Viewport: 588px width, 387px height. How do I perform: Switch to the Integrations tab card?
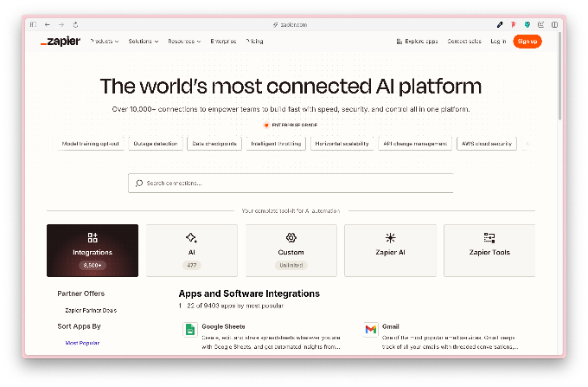pos(93,251)
